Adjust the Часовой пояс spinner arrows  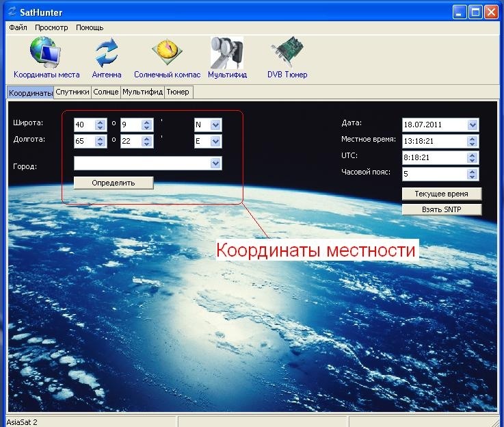pos(473,174)
